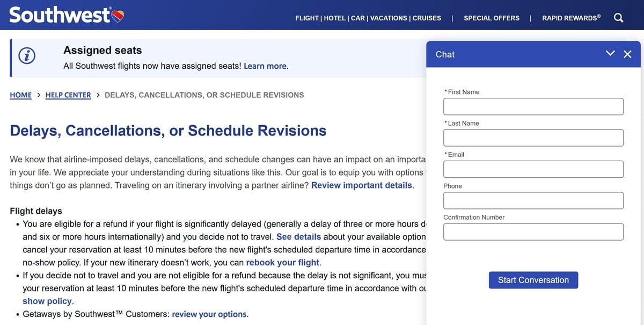The image size is (644, 325).
Task: Click the info icon beside Assigned seats
Action: (x=27, y=56)
